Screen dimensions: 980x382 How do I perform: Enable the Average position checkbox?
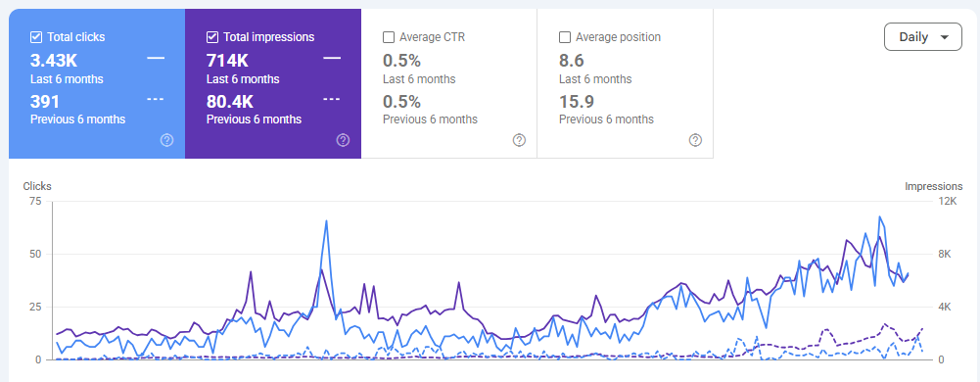click(565, 37)
